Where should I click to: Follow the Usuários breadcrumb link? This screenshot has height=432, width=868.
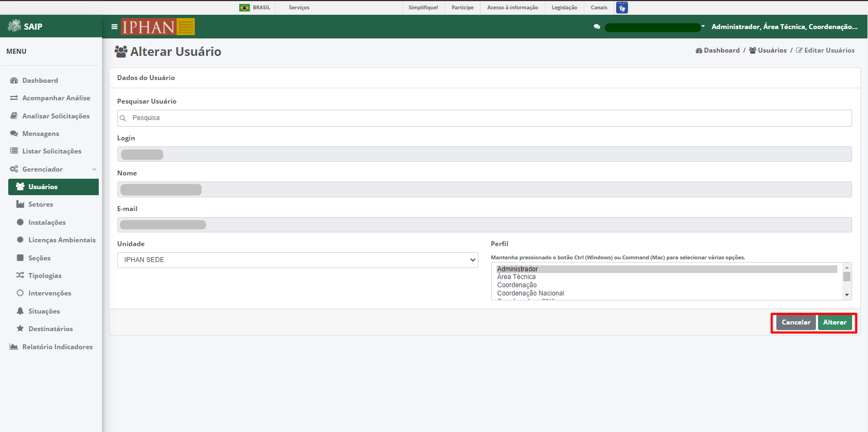[x=772, y=50]
